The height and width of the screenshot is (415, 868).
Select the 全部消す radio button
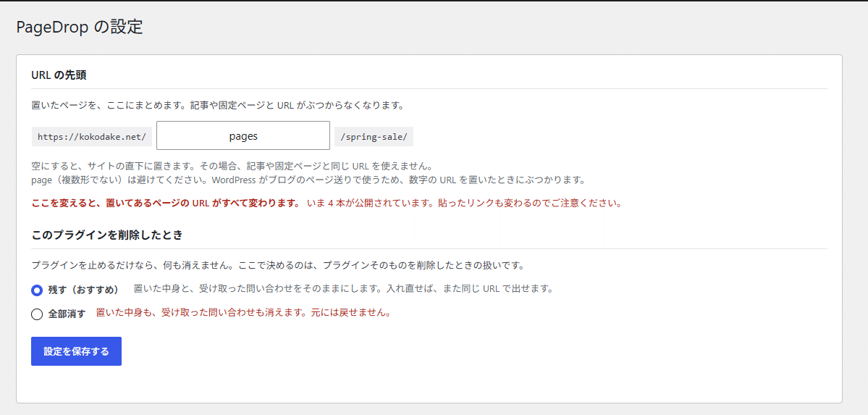coord(37,314)
